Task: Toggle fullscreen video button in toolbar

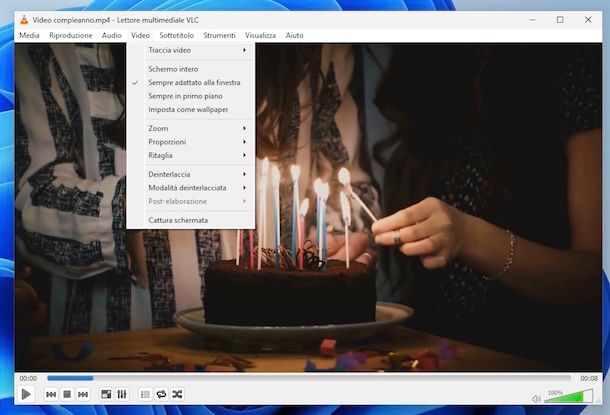Action: [x=106, y=395]
